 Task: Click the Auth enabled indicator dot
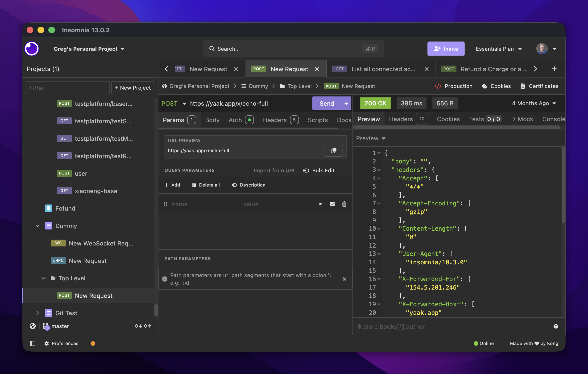249,120
